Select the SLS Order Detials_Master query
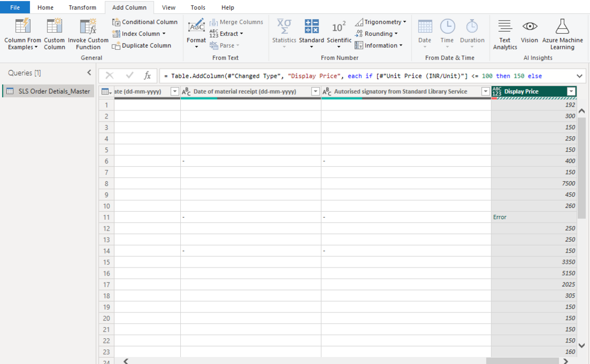 pos(48,91)
